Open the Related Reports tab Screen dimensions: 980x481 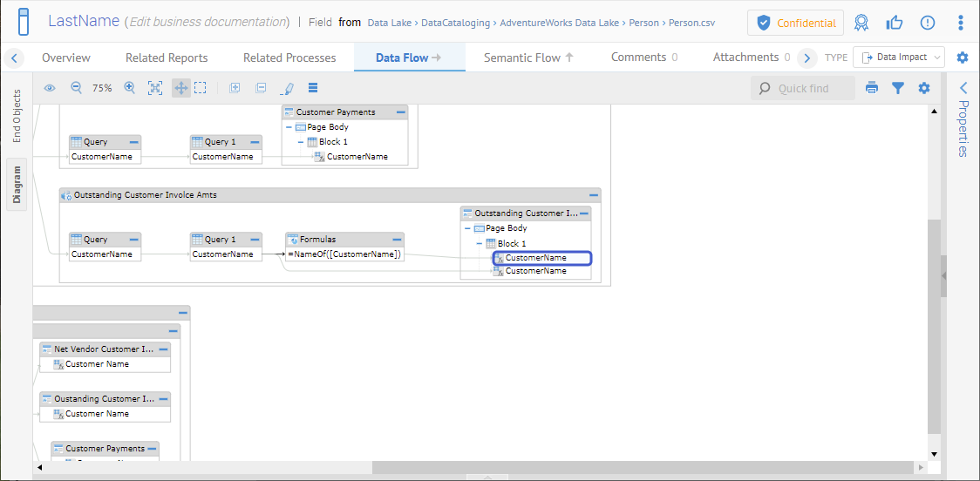tap(167, 58)
